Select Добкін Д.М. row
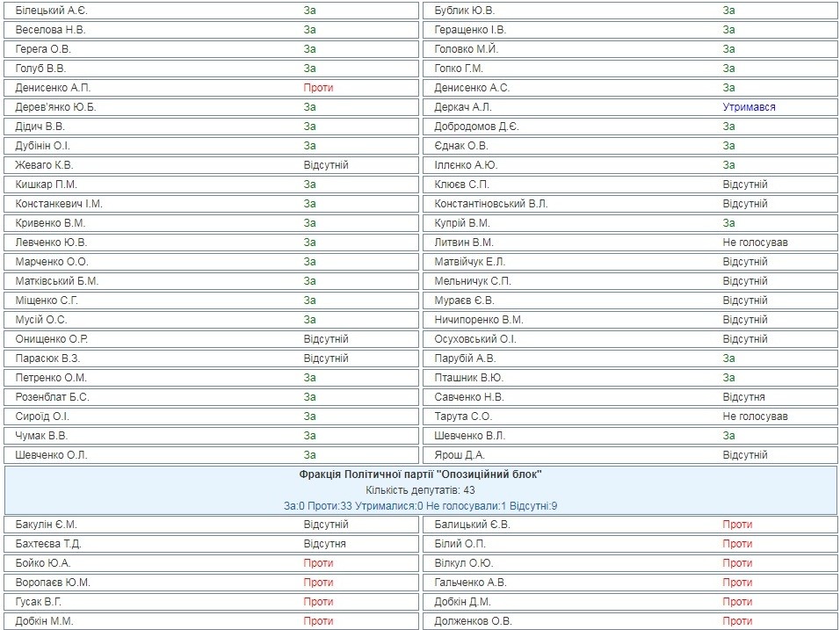The image size is (840, 630). [630, 602]
